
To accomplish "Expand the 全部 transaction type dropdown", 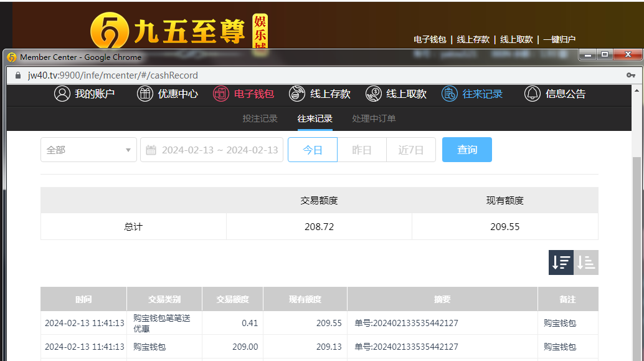I will point(88,150).
